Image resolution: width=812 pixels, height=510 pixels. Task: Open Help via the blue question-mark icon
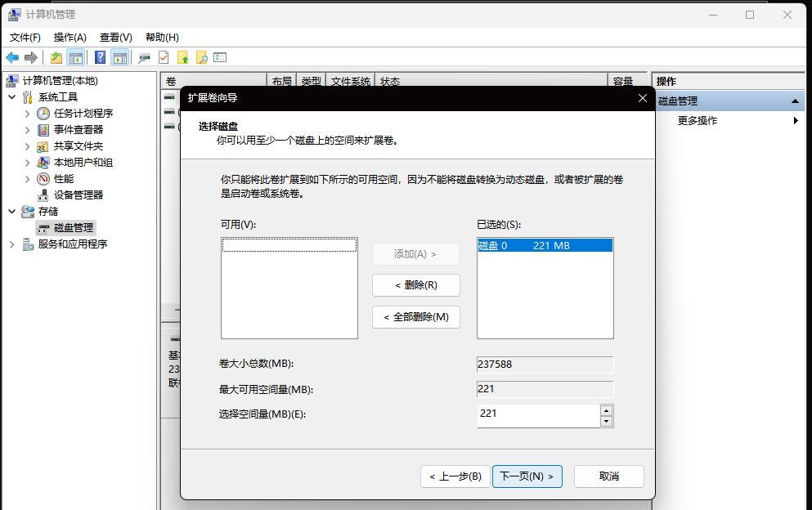click(101, 57)
